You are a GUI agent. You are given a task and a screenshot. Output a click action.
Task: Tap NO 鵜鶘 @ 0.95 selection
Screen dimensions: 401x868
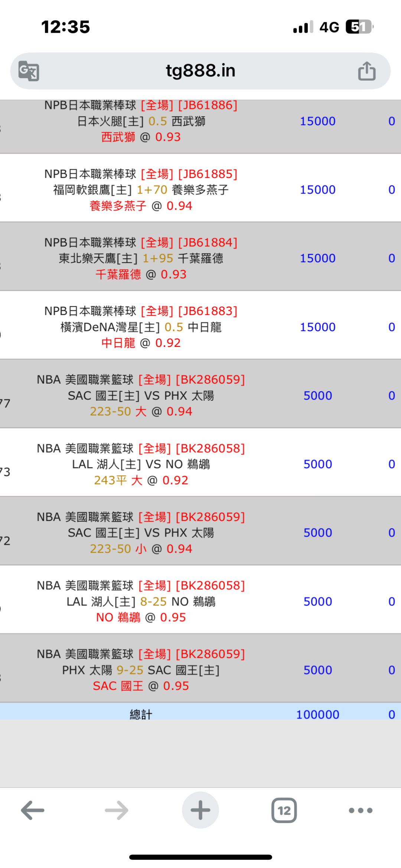pos(141,617)
